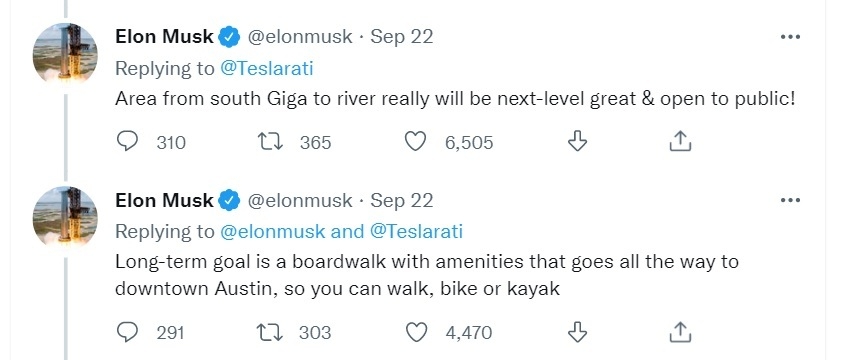Like the tweet with 4,470 likes
This screenshot has width=854, height=360.
tap(416, 332)
